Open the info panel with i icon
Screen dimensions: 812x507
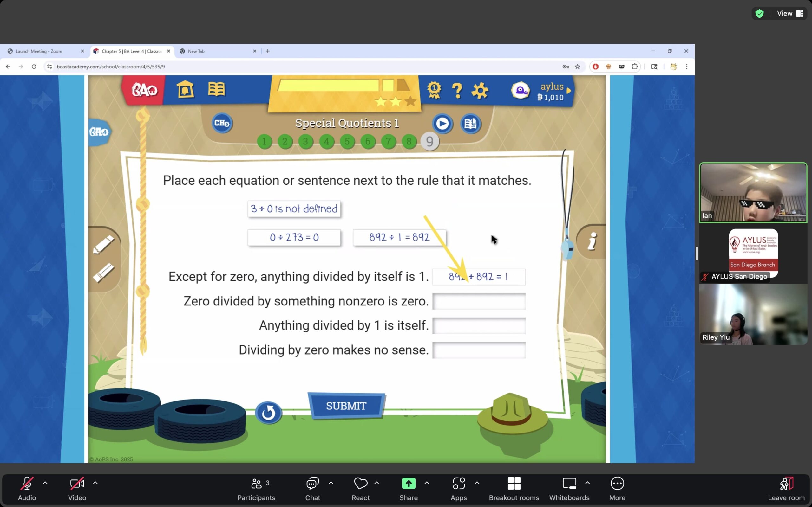coord(593,241)
